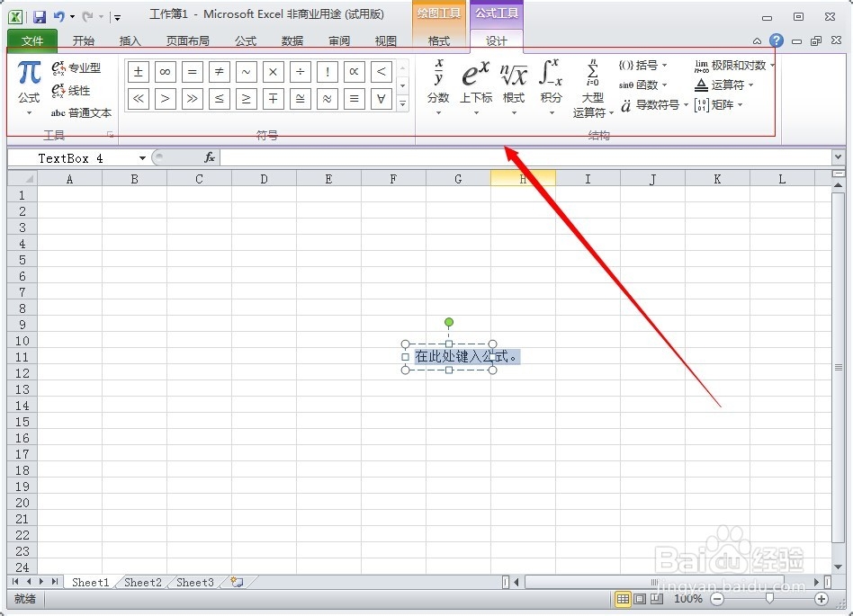853x616 pixels.
Task: Insert the less-than symbol
Action: point(382,72)
